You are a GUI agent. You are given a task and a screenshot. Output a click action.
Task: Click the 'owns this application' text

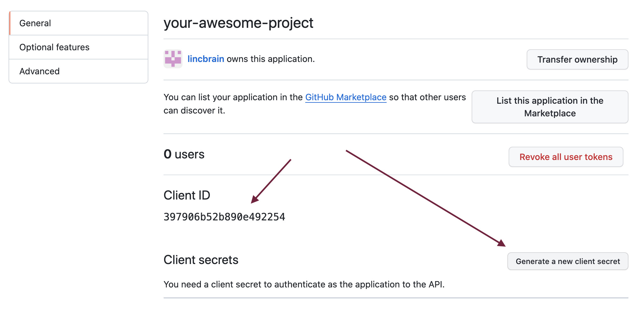270,59
